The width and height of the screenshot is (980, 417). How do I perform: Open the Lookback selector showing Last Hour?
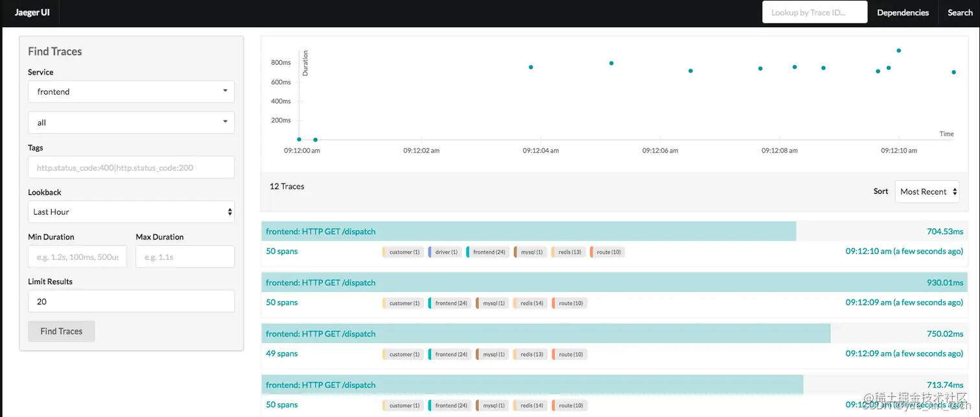coord(131,211)
